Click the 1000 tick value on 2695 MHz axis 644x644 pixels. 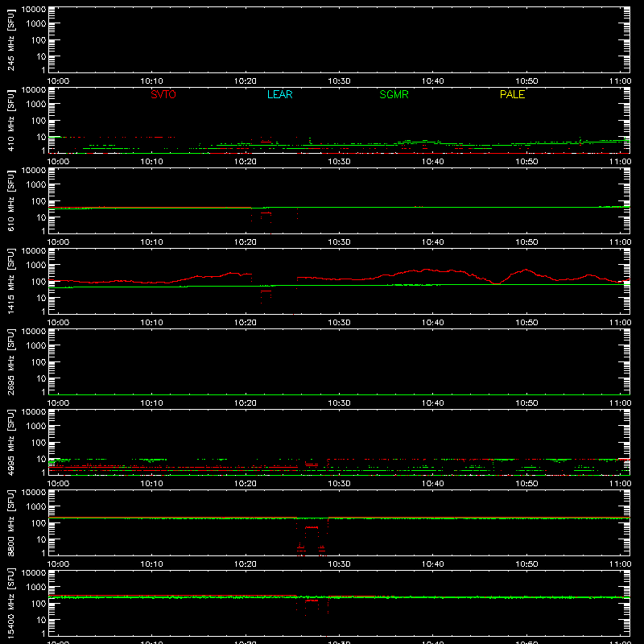click(x=36, y=345)
